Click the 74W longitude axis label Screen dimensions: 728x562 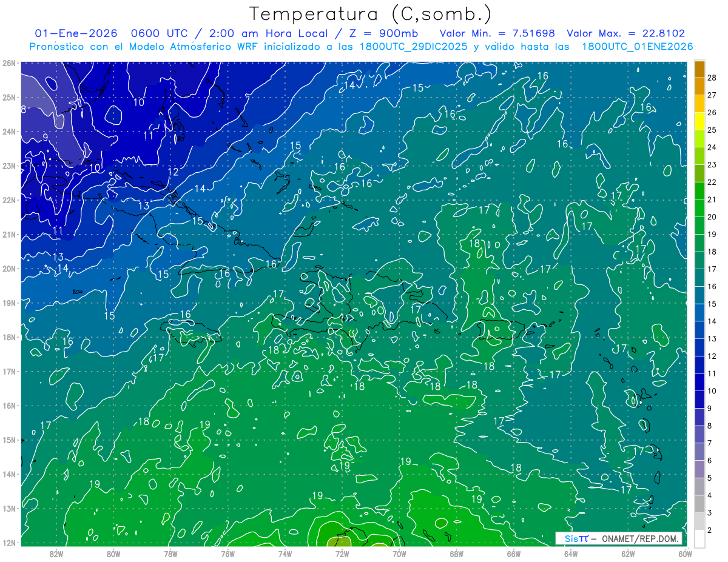(285, 554)
